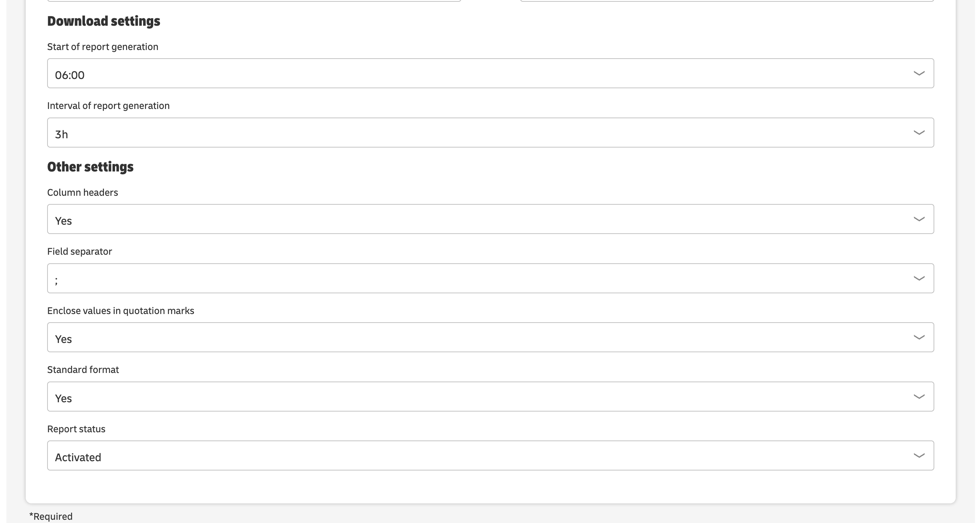The image size is (980, 523).
Task: Open Enclose values in quotation marks selector
Action: pos(490,337)
